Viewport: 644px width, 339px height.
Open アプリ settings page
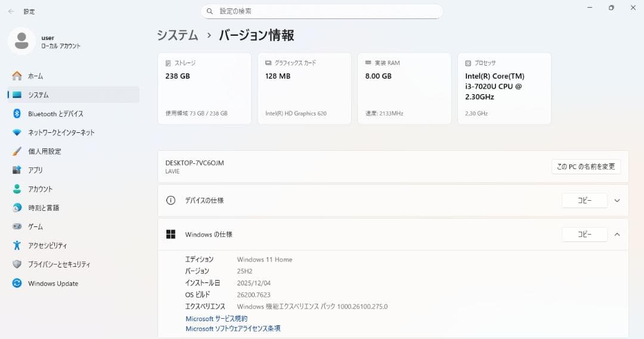pyautogui.click(x=73, y=170)
